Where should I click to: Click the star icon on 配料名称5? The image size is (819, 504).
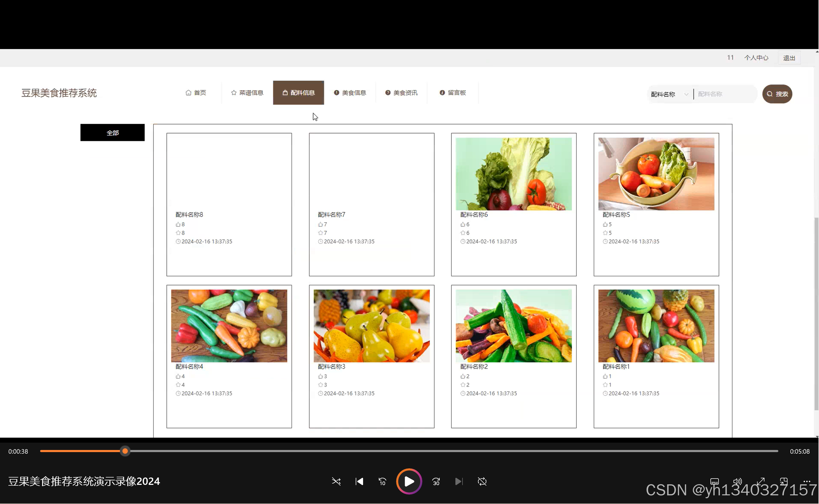tap(605, 233)
